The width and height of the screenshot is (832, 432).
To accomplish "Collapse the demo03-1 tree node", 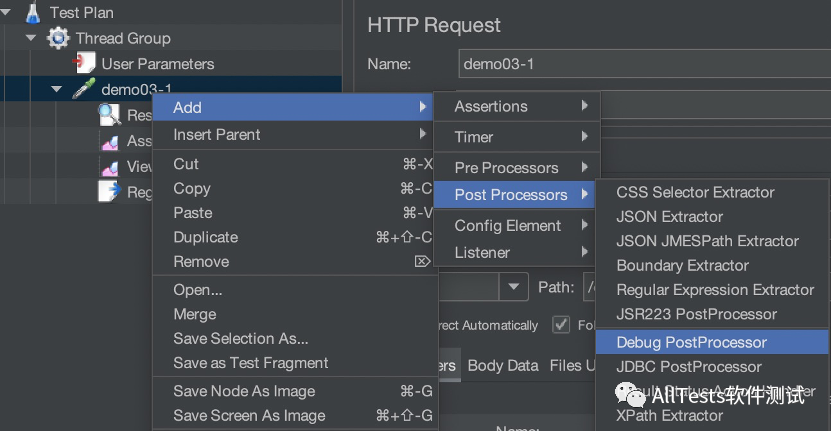I will pos(57,90).
